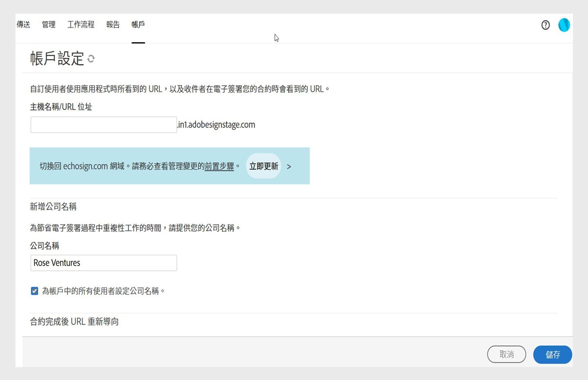Open the help menu via the question mark icon
Image resolution: width=588 pixels, height=380 pixels.
click(x=545, y=25)
